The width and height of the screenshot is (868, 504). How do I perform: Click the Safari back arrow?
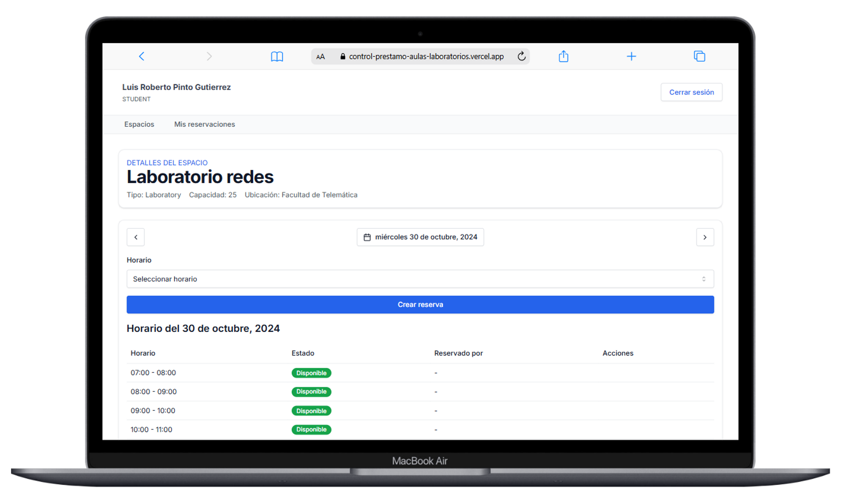tap(142, 56)
